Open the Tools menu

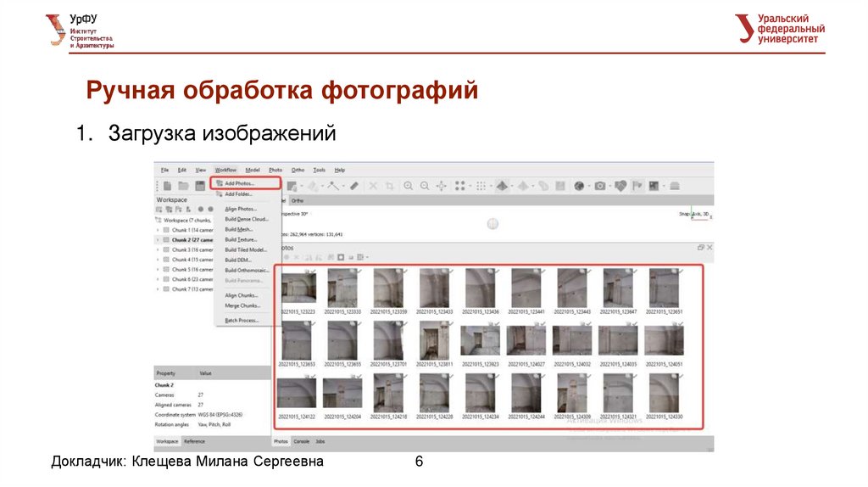(319, 170)
